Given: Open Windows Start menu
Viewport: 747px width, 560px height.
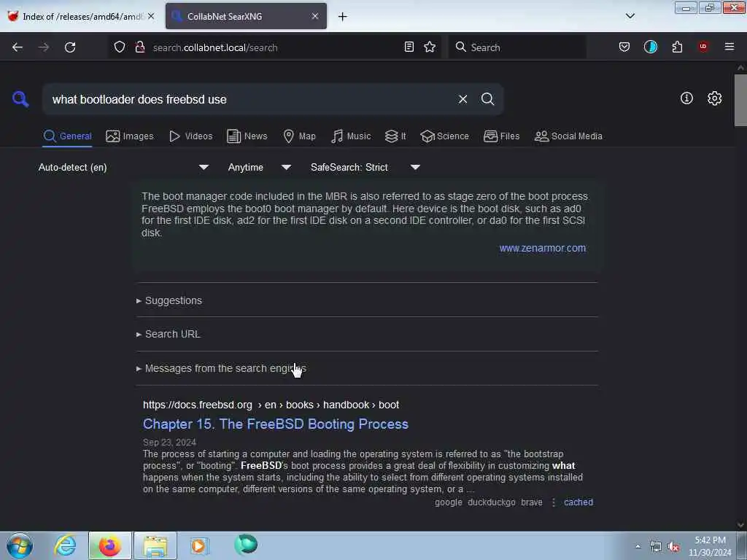Looking at the screenshot, I should 20,545.
